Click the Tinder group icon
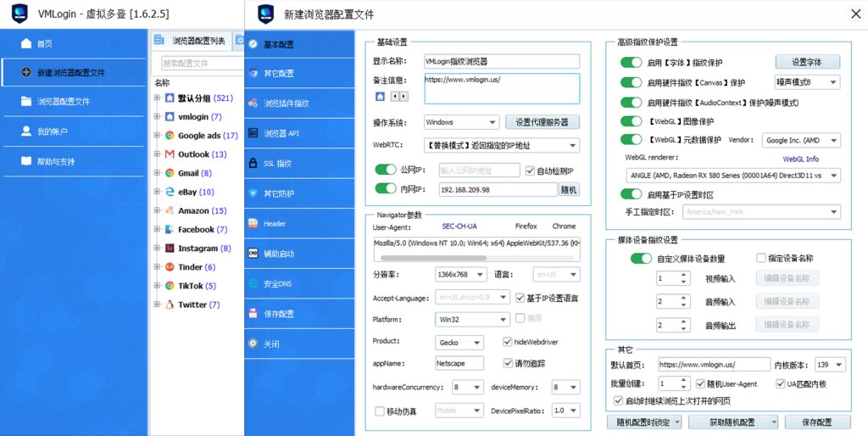This screenshot has height=436, width=868. pos(170,267)
